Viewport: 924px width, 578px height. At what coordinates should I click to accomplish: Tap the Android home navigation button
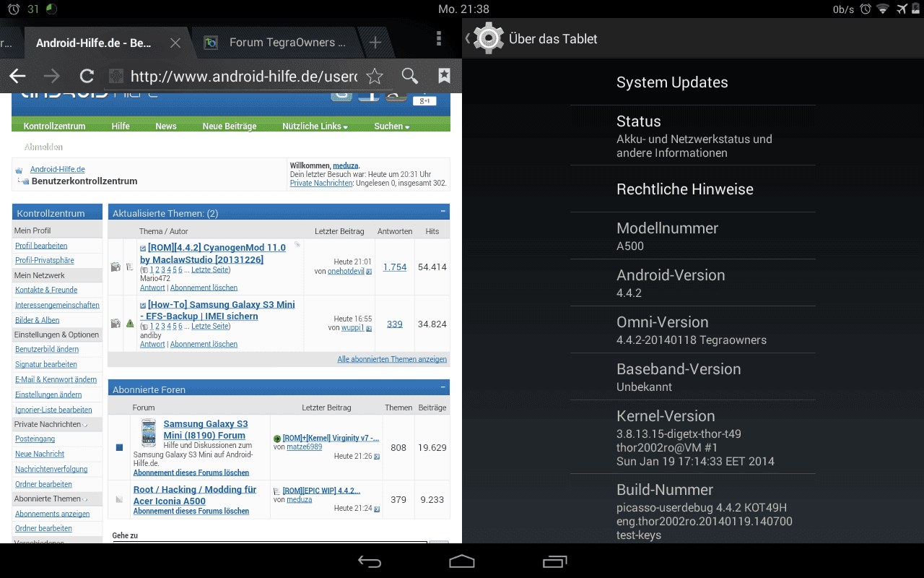click(x=462, y=561)
